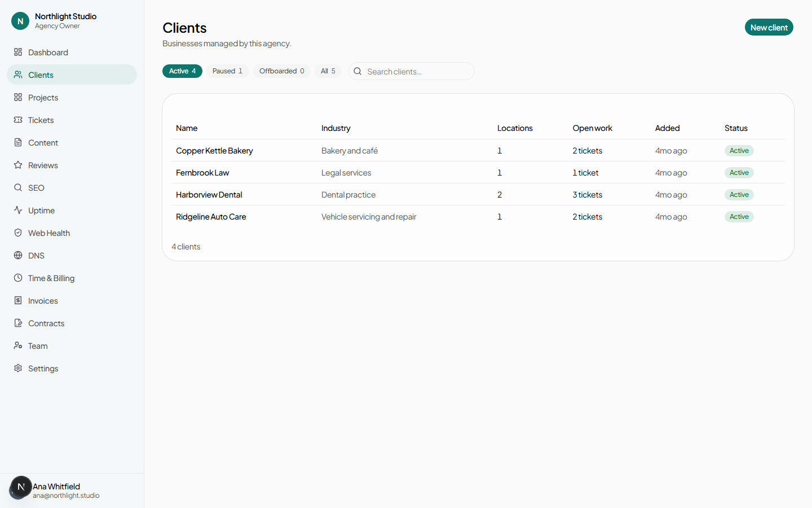Click the Time & Billing clock icon

[18, 278]
